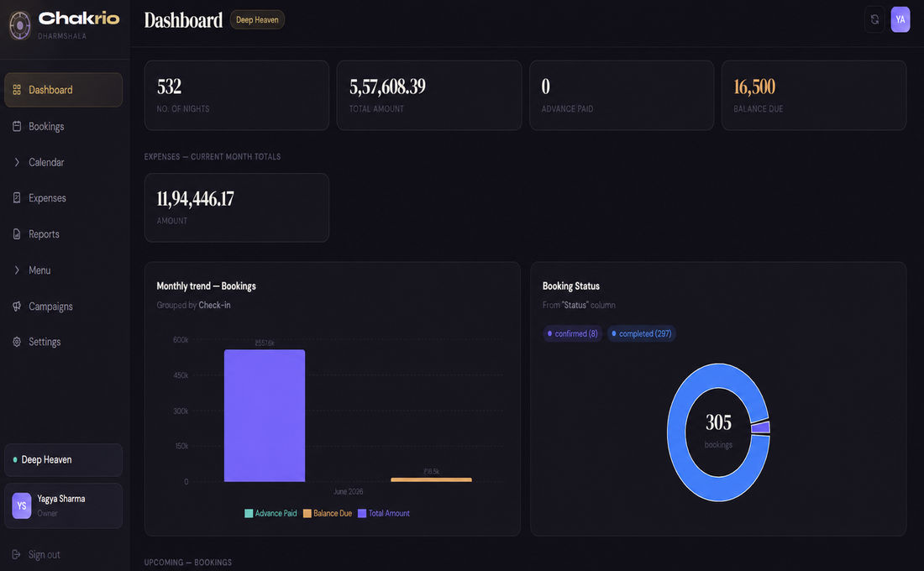Viewport: 924px width, 571px height.
Task: Click the Dashboard grid icon in sidebar
Action: [17, 90]
